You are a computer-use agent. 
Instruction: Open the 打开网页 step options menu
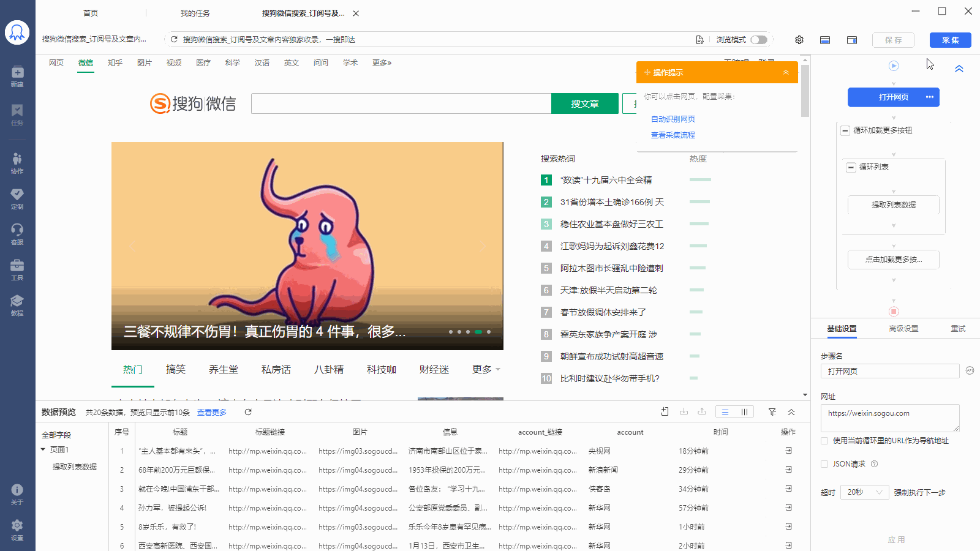930,97
